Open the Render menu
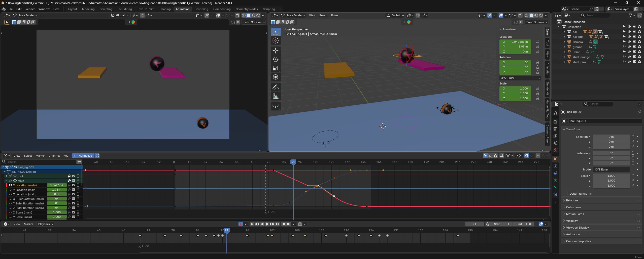 30,9
